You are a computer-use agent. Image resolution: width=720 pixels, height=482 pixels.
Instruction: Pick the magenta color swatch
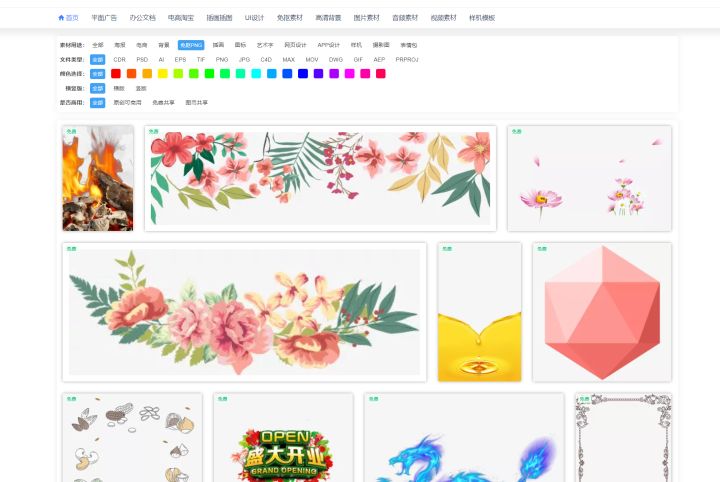click(349, 73)
